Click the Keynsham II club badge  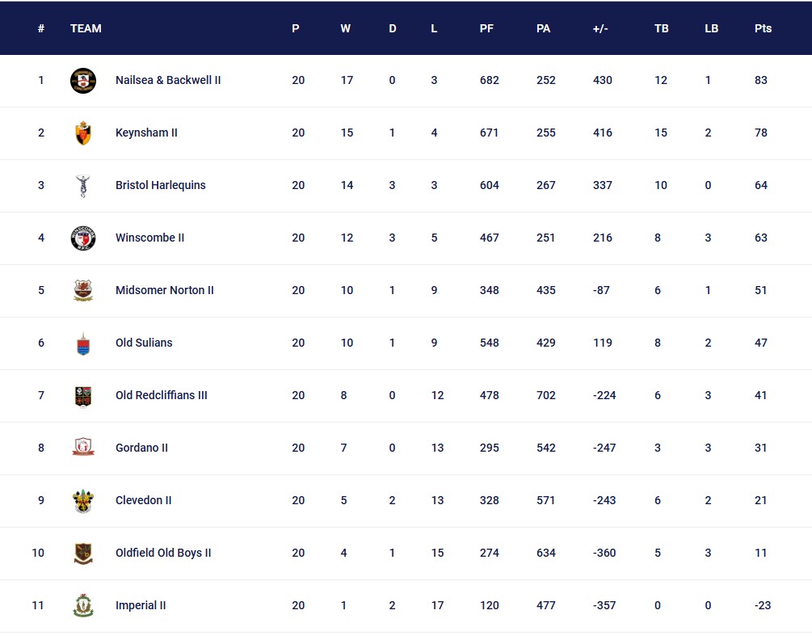pos(82,133)
